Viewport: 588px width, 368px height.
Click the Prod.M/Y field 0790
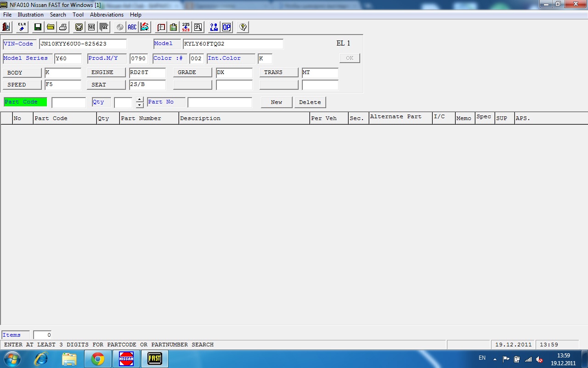coord(139,59)
